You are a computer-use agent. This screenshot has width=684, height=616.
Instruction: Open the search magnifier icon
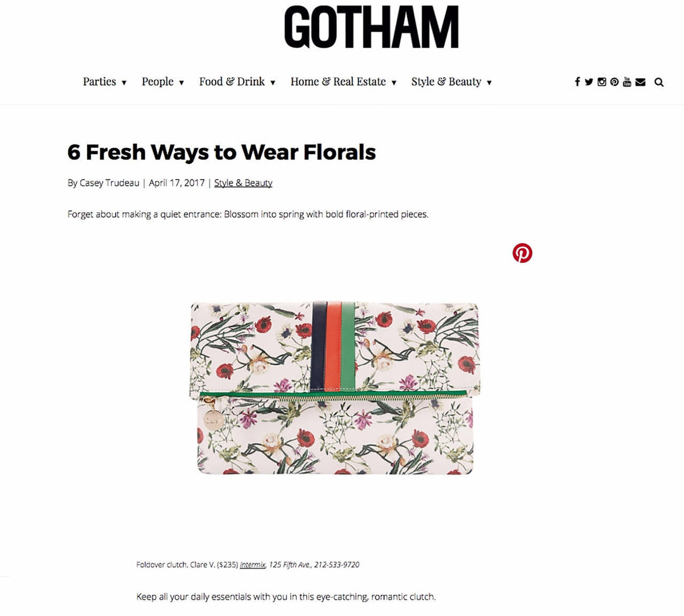pos(658,82)
